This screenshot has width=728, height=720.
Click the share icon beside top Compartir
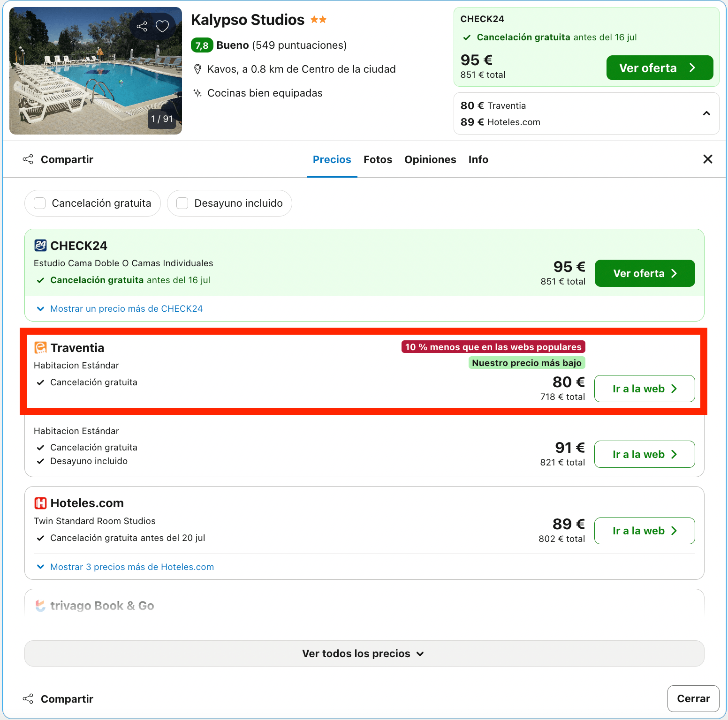tap(28, 159)
